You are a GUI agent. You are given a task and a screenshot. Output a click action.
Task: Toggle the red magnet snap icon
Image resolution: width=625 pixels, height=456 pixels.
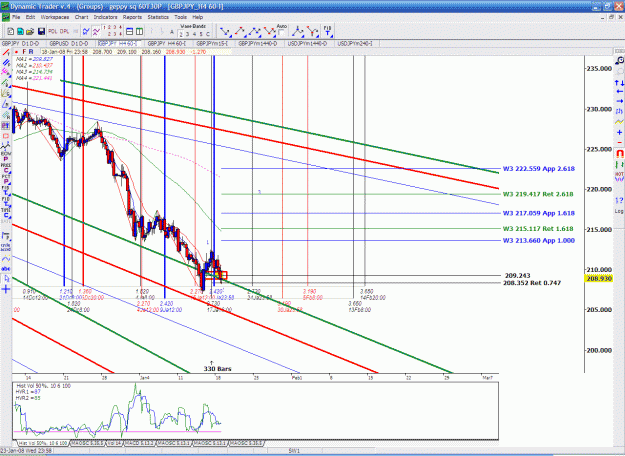coord(619,153)
